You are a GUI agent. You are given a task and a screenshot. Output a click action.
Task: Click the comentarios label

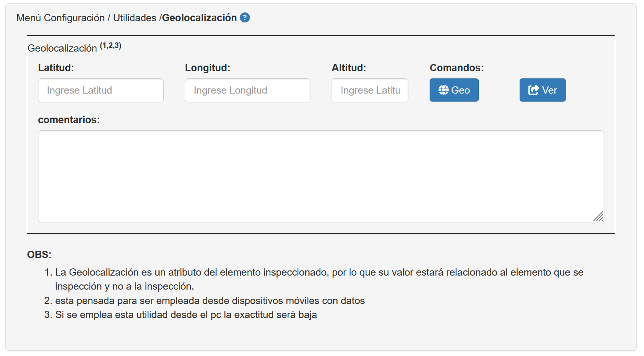(x=69, y=120)
